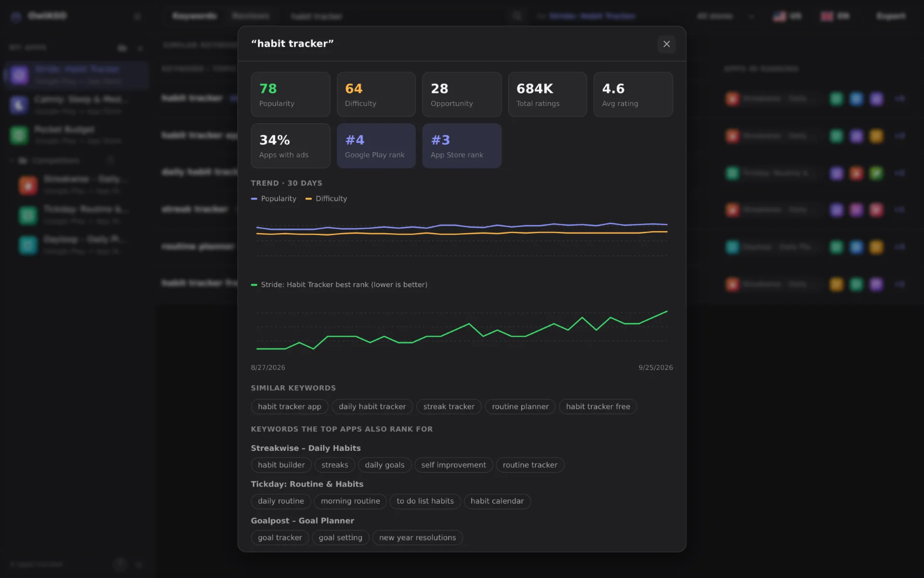Open the 'routine planner' keyword chip
The image size is (924, 578).
pyautogui.click(x=520, y=407)
